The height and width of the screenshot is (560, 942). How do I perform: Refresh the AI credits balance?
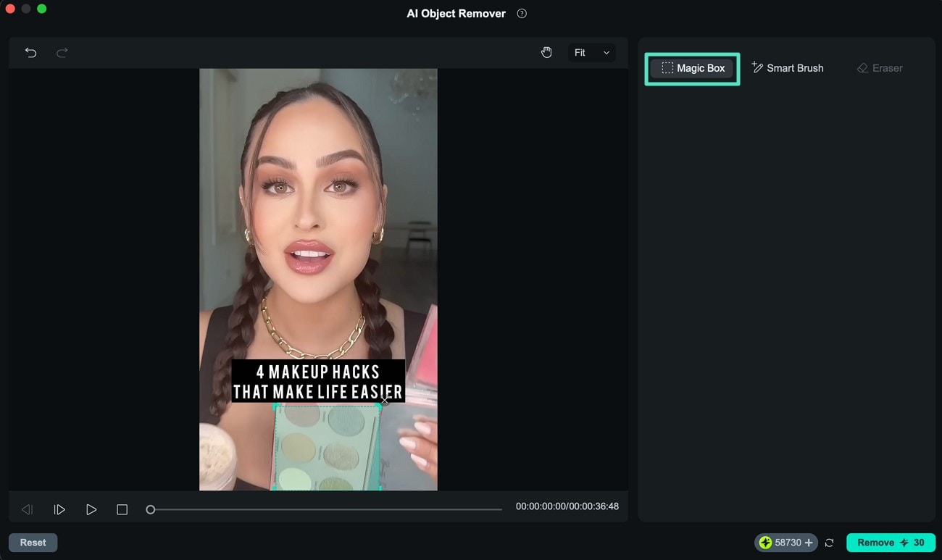830,543
